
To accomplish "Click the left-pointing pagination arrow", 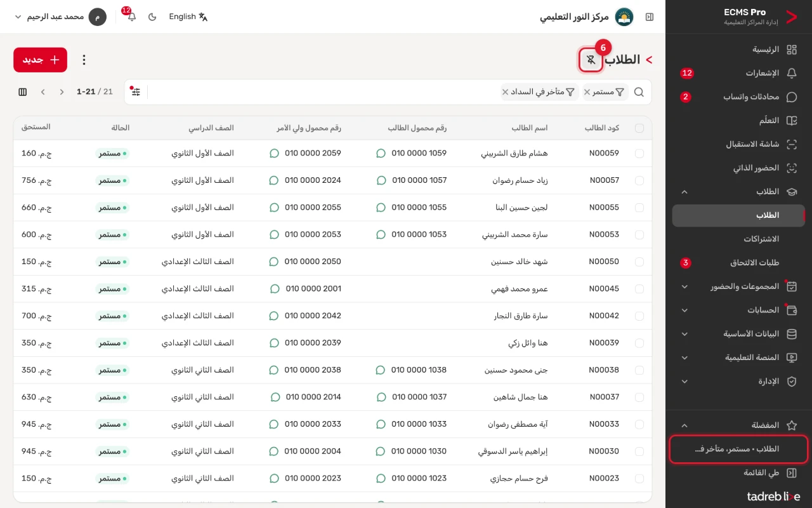I will tap(43, 92).
